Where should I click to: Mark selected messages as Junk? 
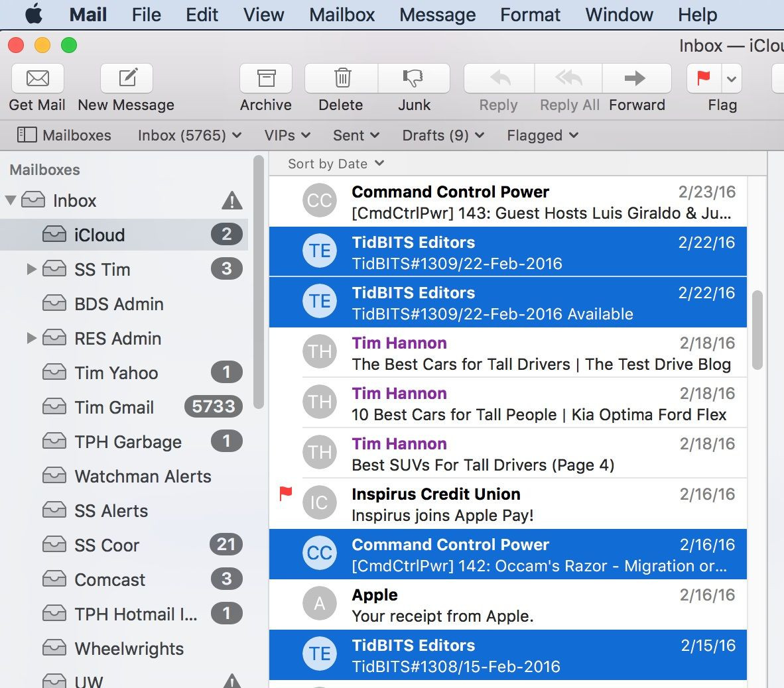click(x=413, y=78)
